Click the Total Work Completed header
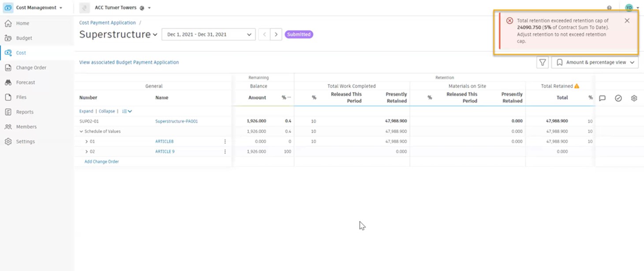The height and width of the screenshot is (271, 644). pos(352,86)
